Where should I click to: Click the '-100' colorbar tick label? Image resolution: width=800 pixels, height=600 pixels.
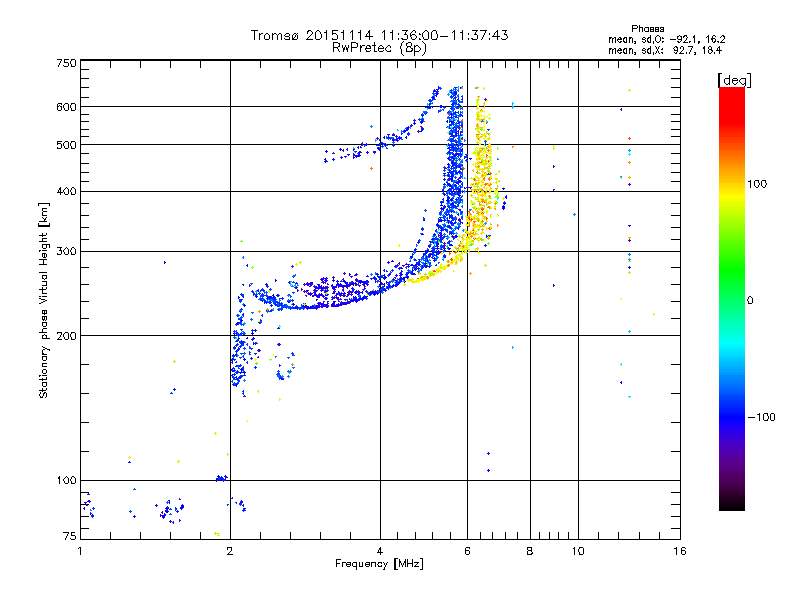(761, 417)
